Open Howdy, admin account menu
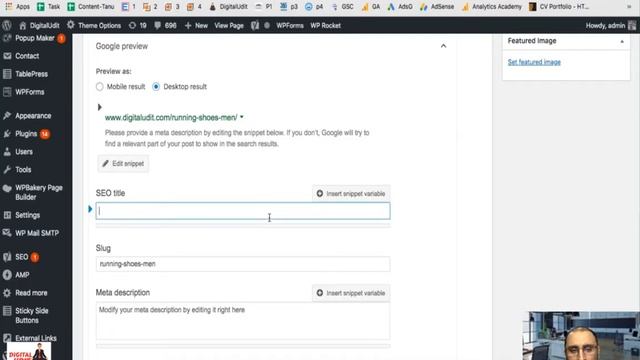This screenshot has width=640, height=360. coord(611,25)
